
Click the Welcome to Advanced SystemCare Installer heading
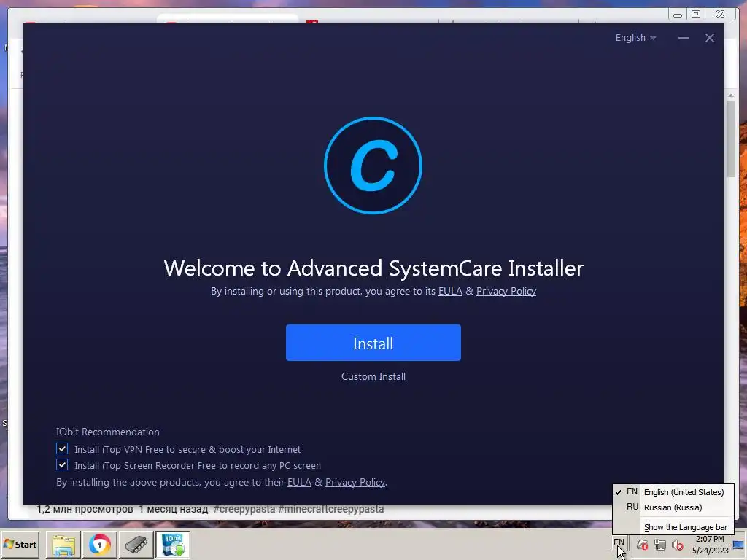click(373, 268)
